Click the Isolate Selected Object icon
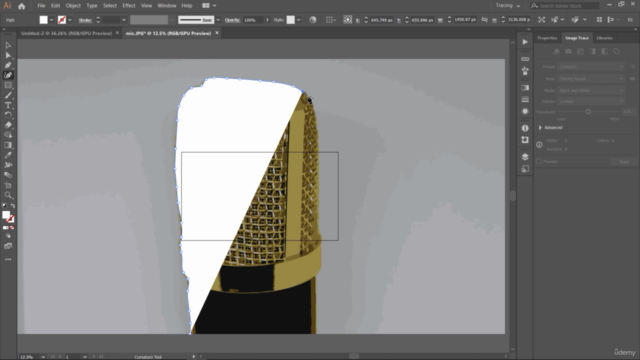The height and width of the screenshot is (360, 640). tap(541, 20)
